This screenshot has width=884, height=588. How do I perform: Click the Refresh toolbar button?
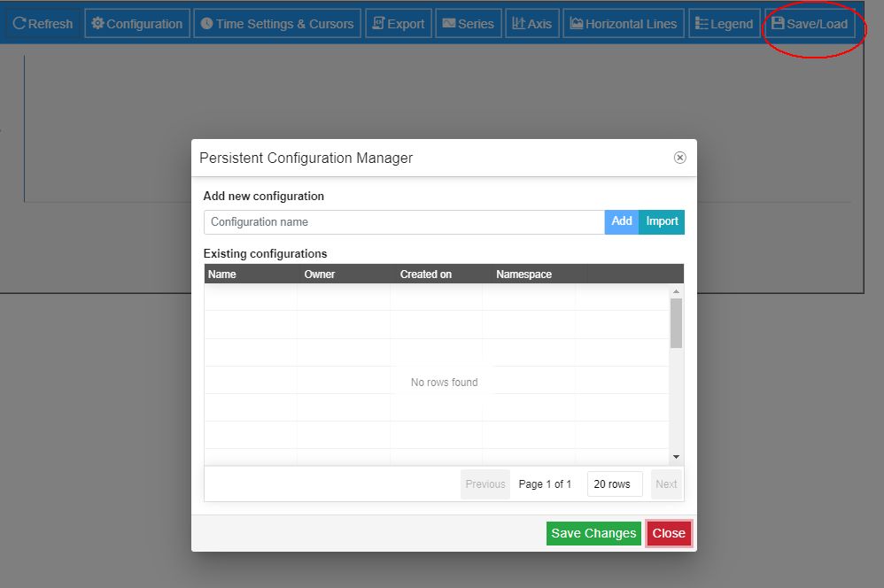tap(43, 24)
